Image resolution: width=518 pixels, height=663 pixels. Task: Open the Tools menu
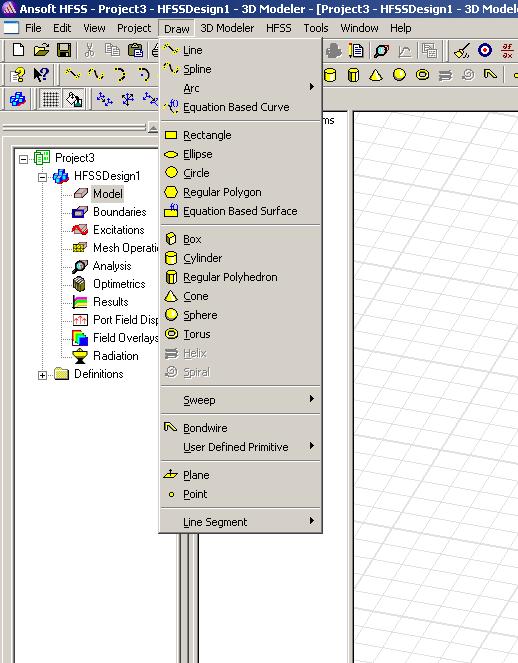(x=316, y=28)
